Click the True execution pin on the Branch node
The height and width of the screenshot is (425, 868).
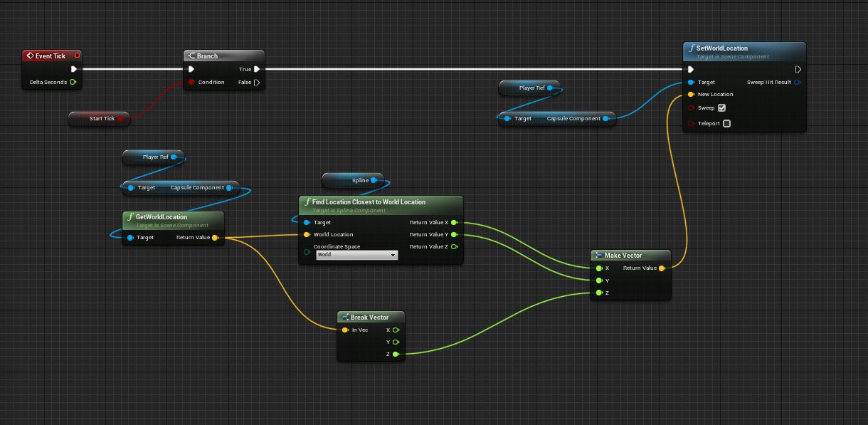point(255,69)
